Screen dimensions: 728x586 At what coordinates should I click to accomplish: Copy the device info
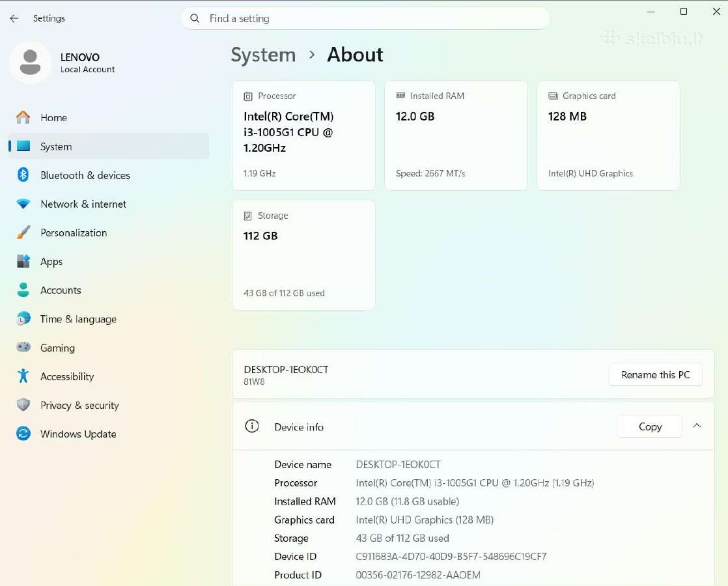coord(650,426)
